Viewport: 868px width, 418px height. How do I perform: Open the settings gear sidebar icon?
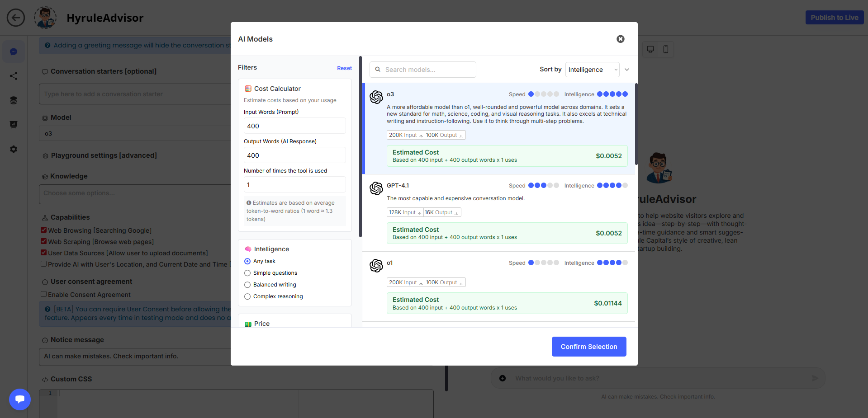14,149
